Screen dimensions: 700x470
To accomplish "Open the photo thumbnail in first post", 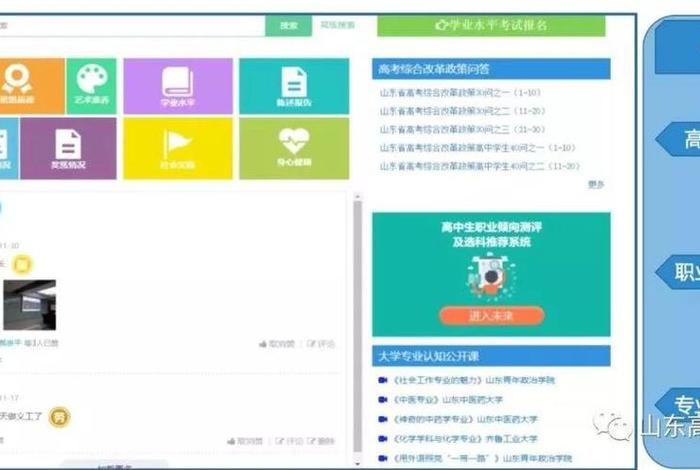I will pyautogui.click(x=29, y=305).
